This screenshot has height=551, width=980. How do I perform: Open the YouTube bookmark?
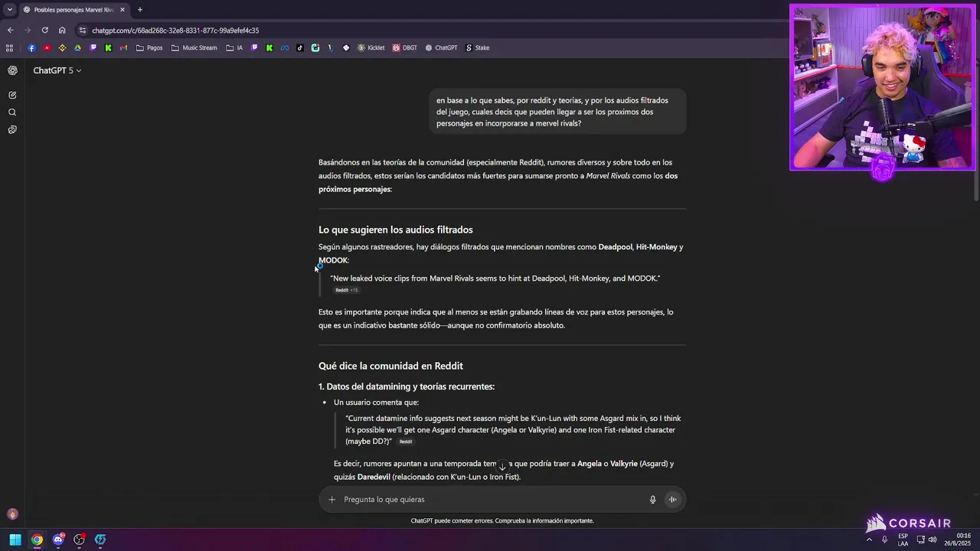point(47,47)
